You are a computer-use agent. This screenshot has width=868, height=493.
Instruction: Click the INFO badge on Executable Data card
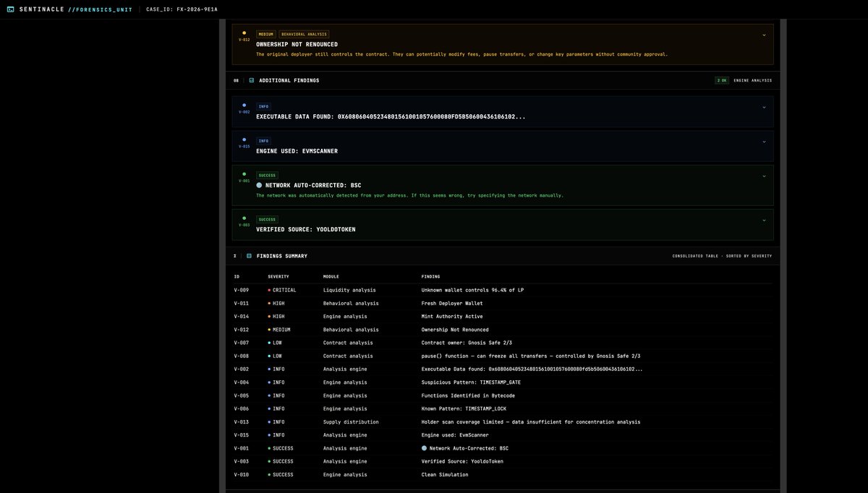263,106
